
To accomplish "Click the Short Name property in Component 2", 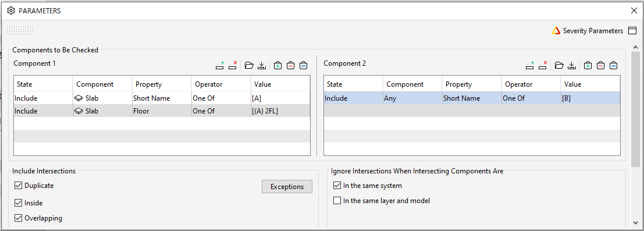I will (472, 98).
